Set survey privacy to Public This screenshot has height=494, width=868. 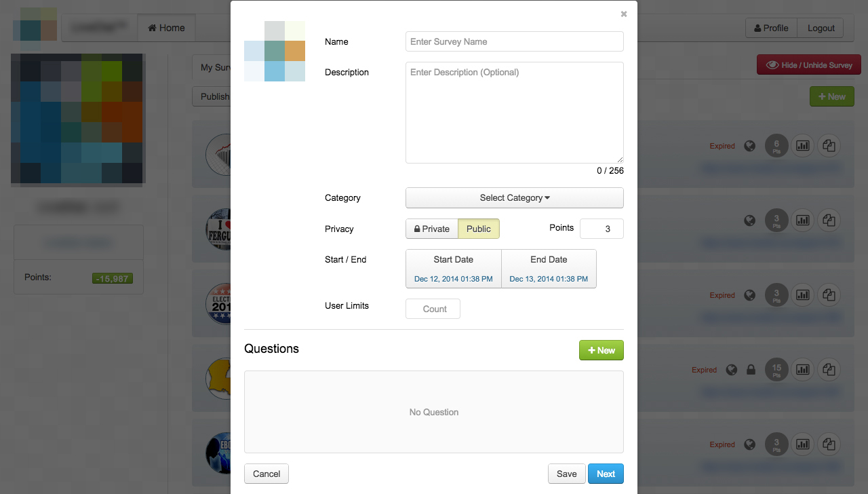tap(479, 229)
